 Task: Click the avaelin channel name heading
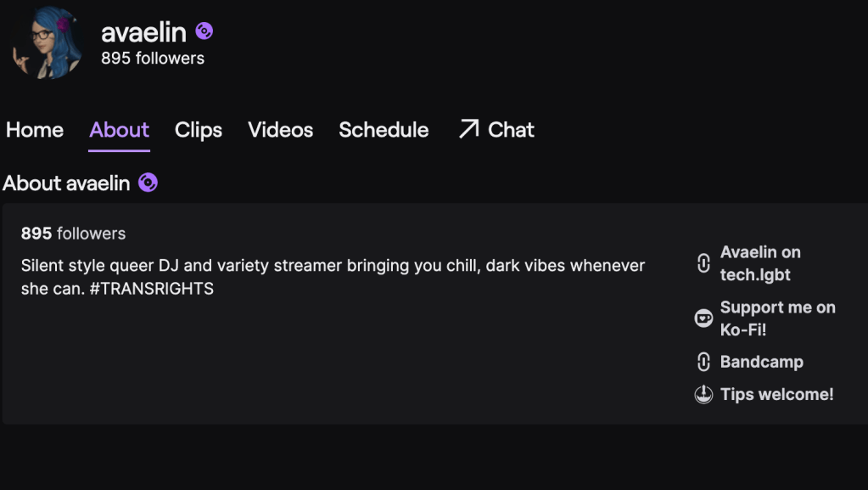143,32
